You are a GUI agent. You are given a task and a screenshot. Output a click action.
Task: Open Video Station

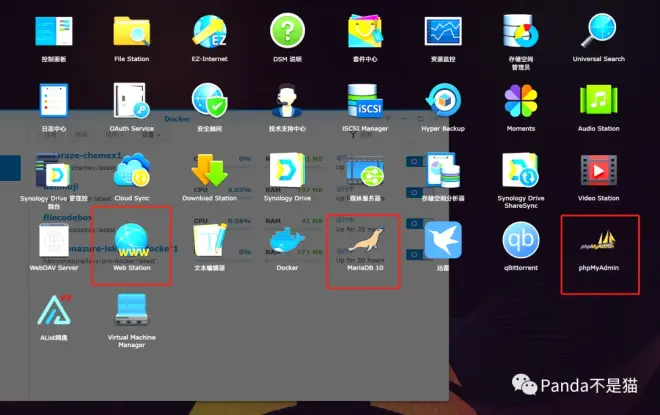point(599,170)
